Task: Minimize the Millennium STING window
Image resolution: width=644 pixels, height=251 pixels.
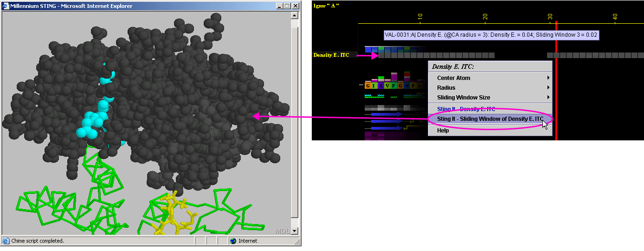Action: click(279, 6)
